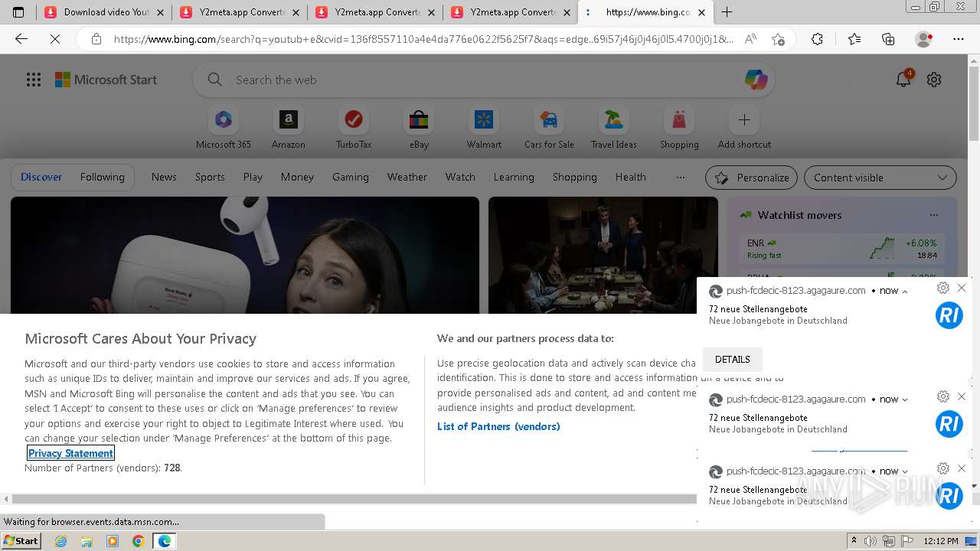Launch Copilot icon in search box
The height and width of the screenshot is (551, 980).
tap(756, 80)
